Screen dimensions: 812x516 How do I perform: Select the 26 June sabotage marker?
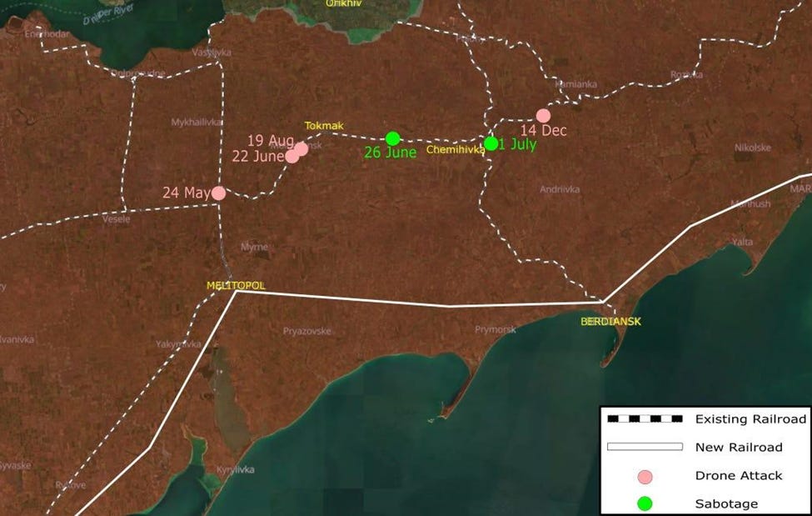pyautogui.click(x=393, y=138)
